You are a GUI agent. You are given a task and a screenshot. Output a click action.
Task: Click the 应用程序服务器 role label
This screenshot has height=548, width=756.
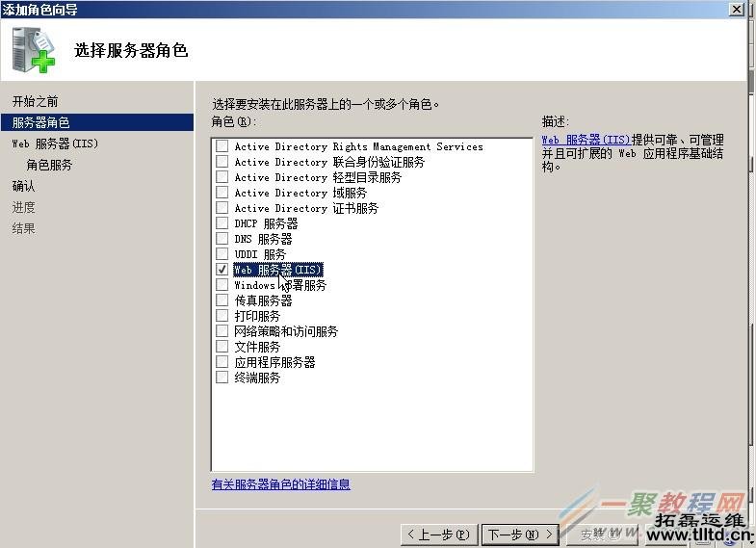274,362
